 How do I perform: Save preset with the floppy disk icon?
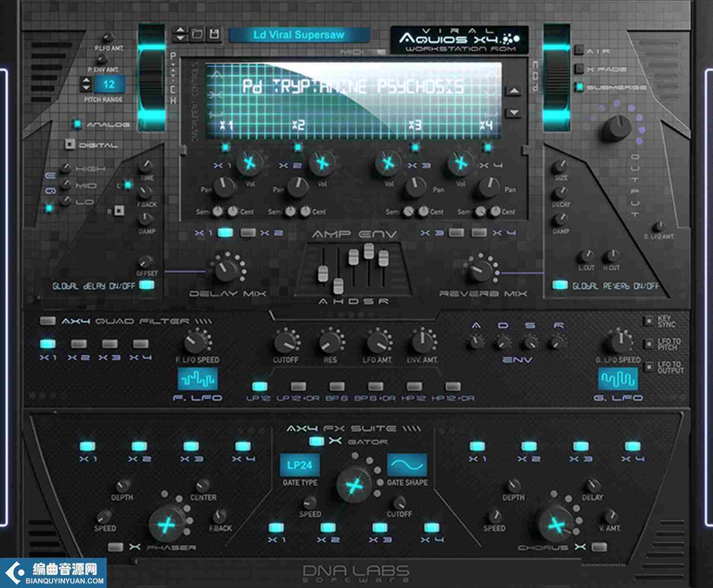[213, 34]
